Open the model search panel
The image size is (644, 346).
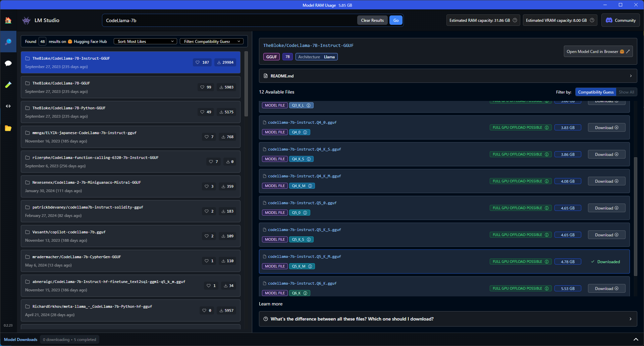click(8, 42)
